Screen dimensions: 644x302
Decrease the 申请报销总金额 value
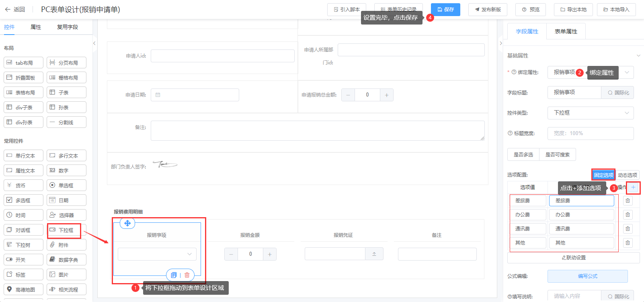point(348,95)
